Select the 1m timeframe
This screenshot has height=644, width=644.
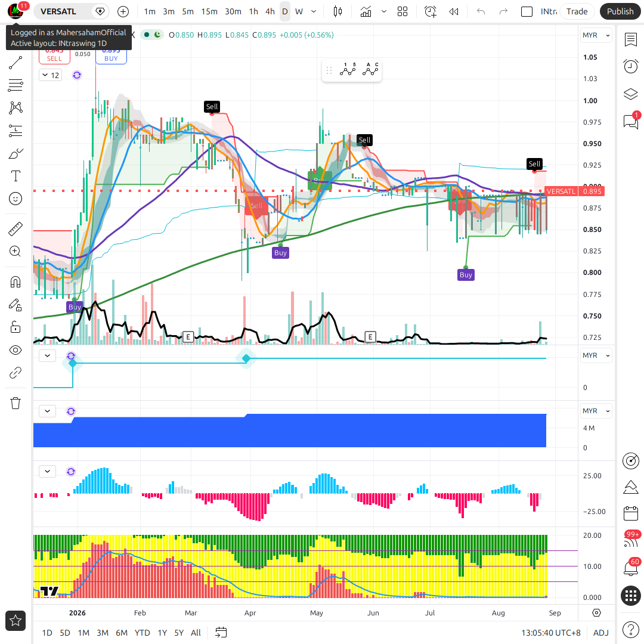[x=150, y=11]
